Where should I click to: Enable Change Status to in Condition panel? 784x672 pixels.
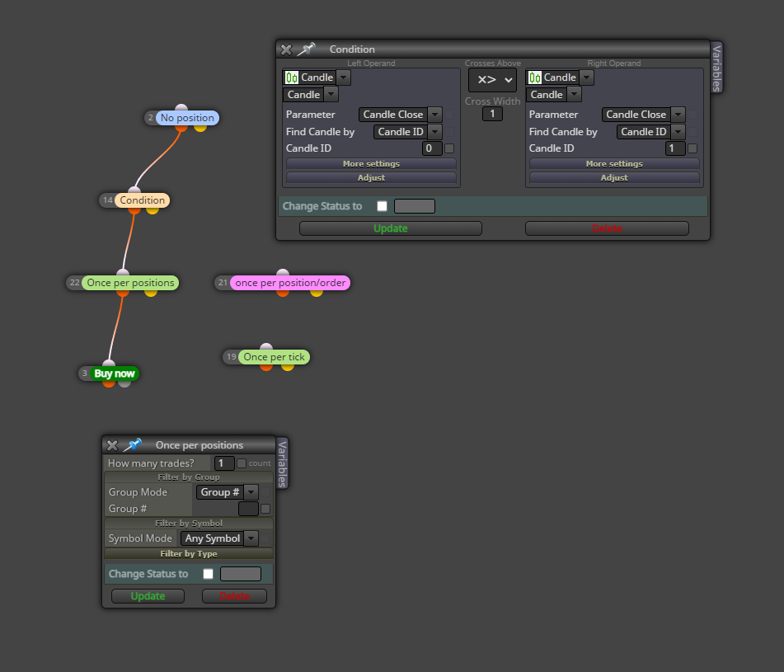coord(382,206)
